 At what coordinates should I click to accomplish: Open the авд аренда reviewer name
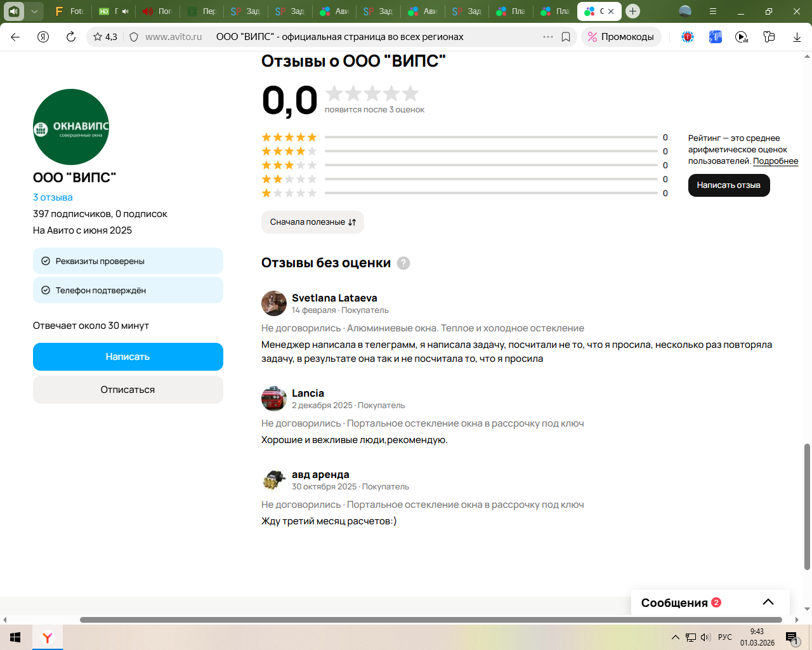[320, 474]
